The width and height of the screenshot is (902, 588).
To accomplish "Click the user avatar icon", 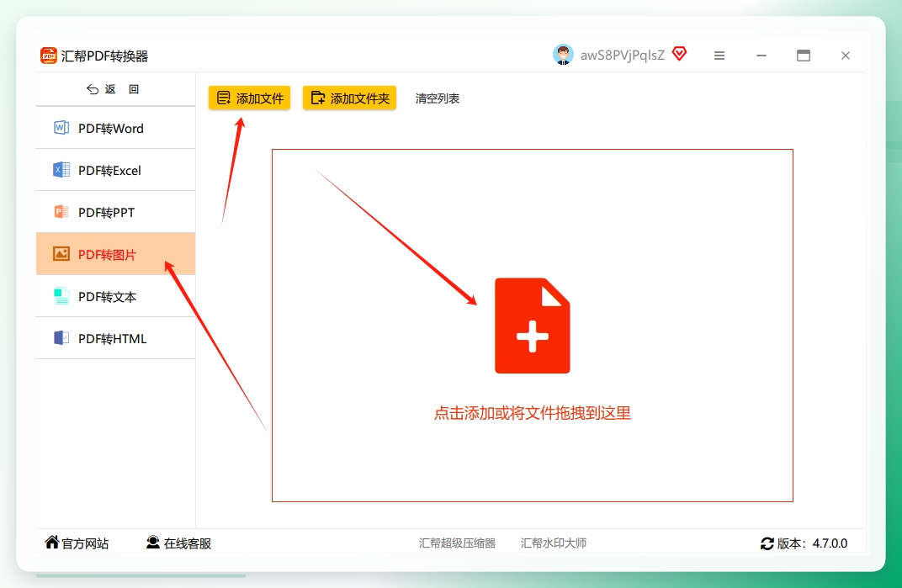I will click(x=563, y=55).
